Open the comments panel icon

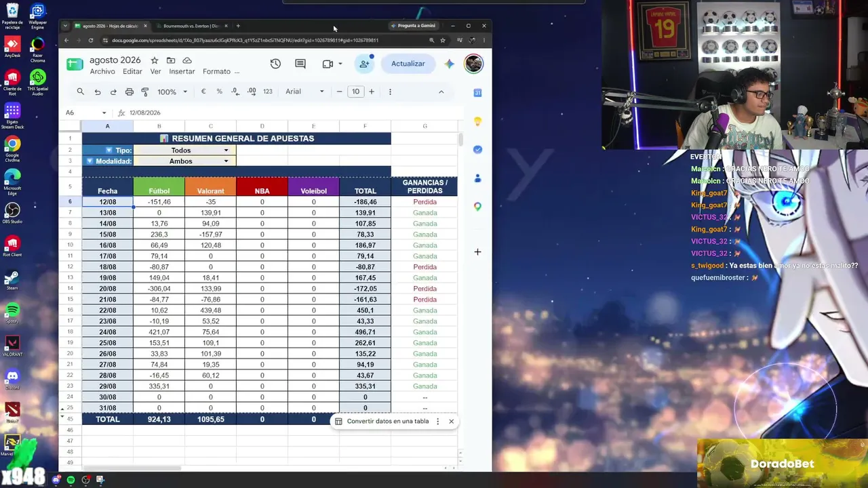300,64
